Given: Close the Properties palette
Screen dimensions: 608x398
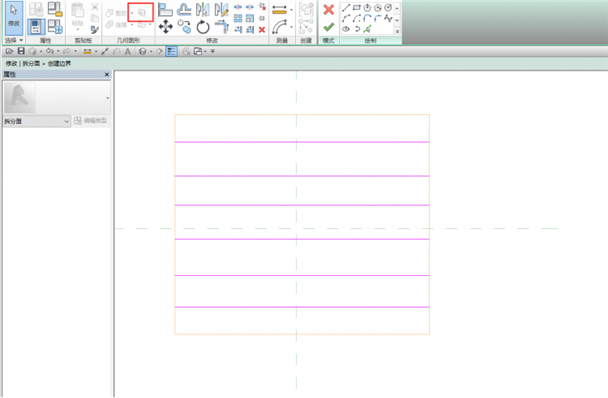Looking at the screenshot, I should pos(107,74).
